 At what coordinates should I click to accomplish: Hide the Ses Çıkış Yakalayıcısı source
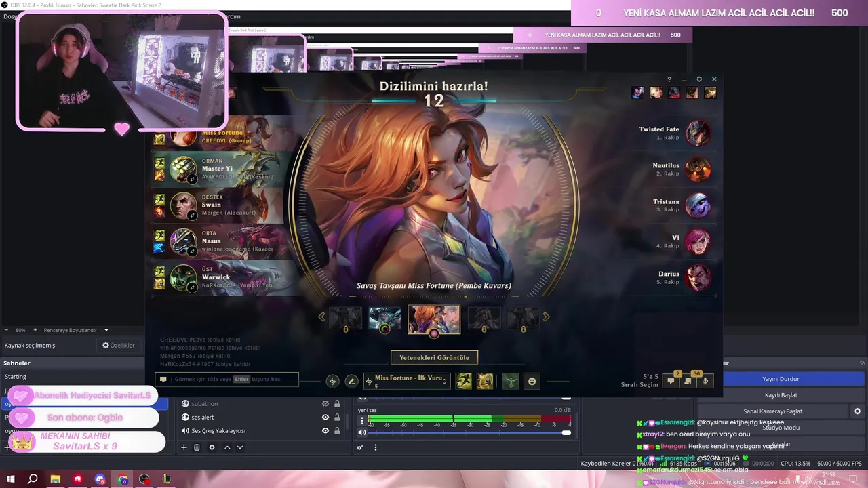[x=325, y=431]
